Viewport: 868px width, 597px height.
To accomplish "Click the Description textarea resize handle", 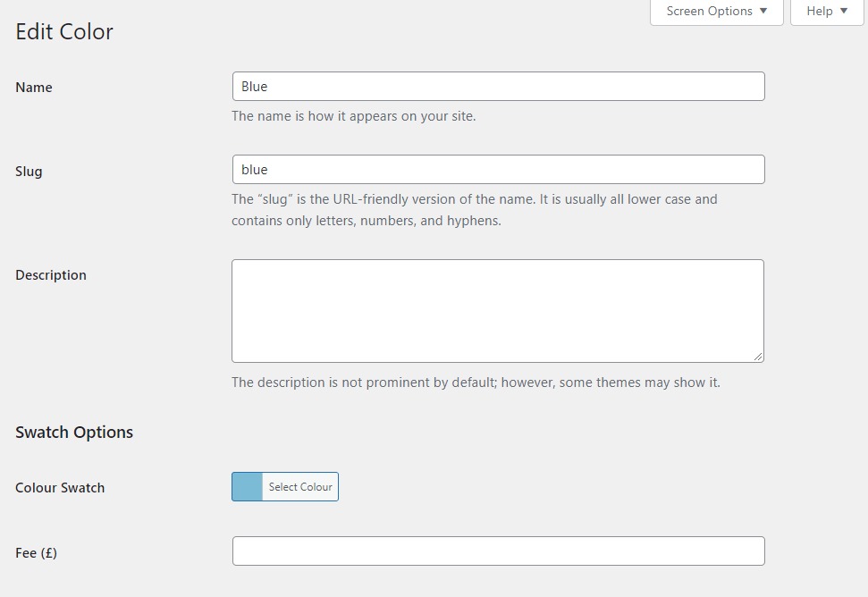I will click(759, 357).
